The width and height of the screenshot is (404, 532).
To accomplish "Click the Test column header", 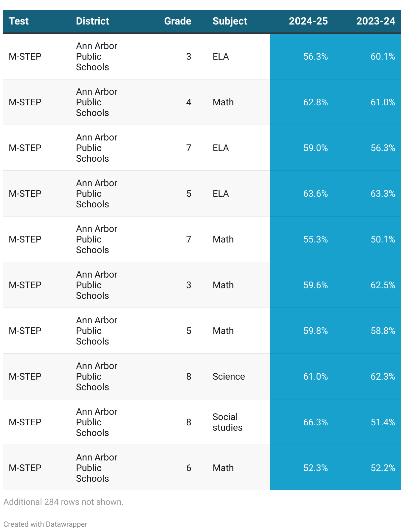I will (x=19, y=21).
